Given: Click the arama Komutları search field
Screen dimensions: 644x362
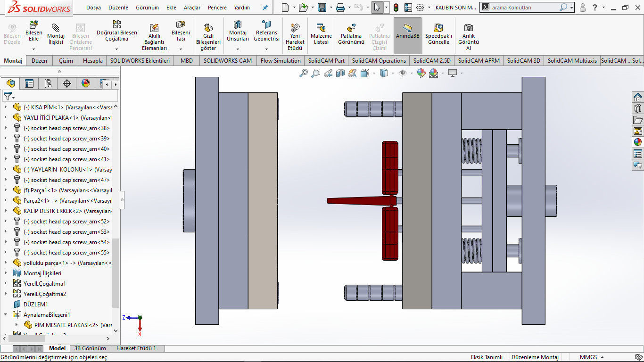Looking at the screenshot, I should [524, 8].
